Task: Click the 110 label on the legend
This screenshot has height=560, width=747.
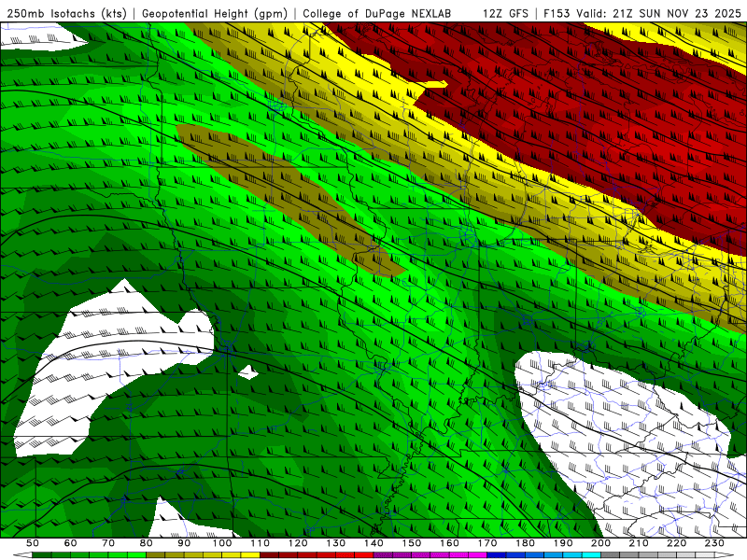Action: [261, 543]
